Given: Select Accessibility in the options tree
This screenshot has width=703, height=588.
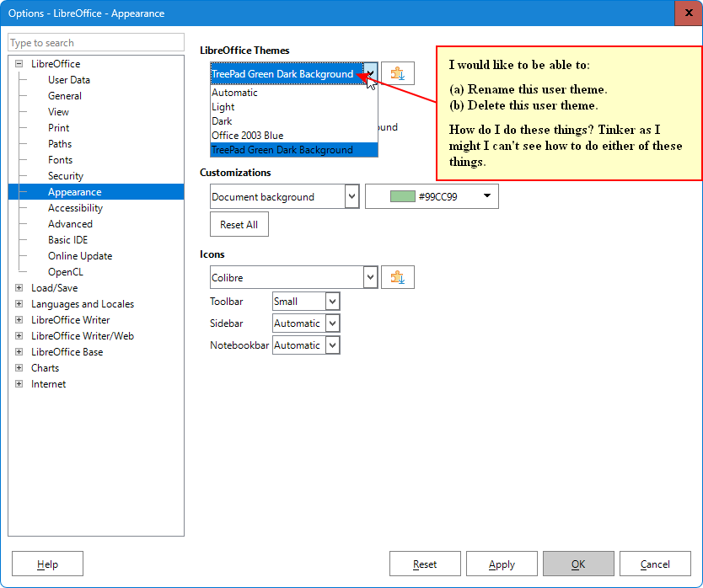Looking at the screenshot, I should 75,208.
